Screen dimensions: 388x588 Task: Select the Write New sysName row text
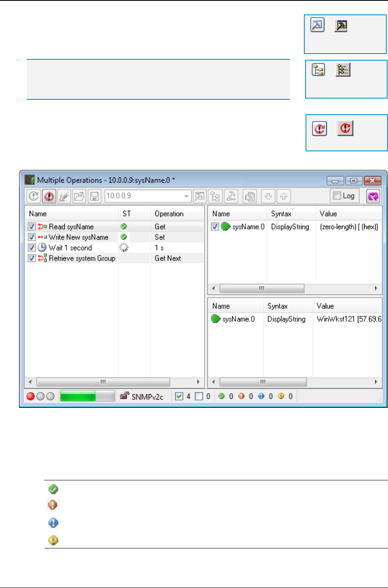[x=78, y=237]
